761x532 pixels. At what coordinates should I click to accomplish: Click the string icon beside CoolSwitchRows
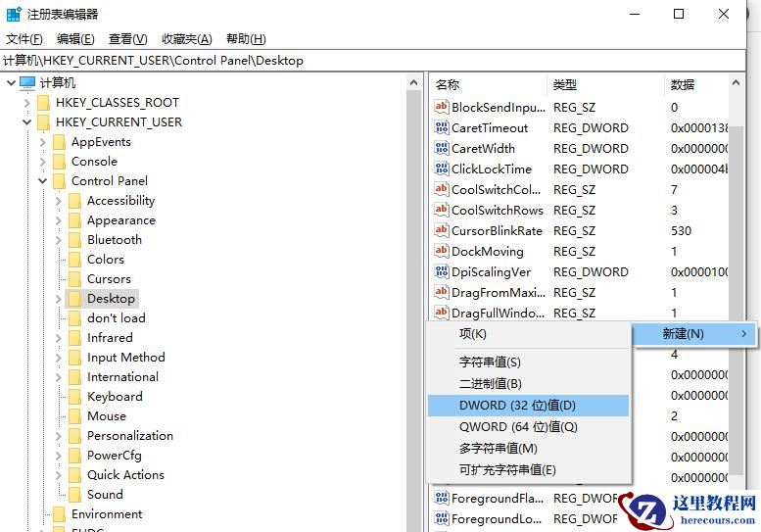441,210
